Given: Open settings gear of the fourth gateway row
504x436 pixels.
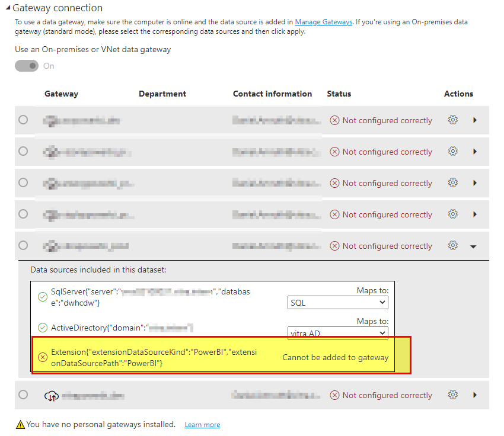Looking at the screenshot, I should (x=453, y=214).
